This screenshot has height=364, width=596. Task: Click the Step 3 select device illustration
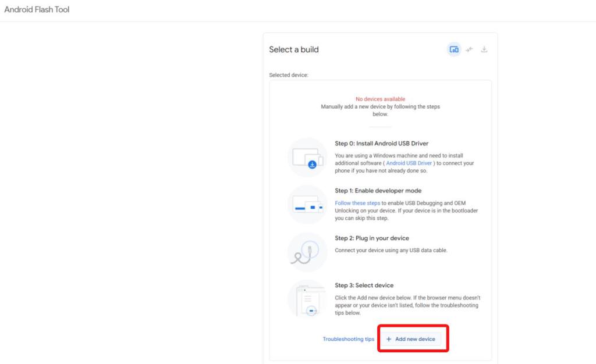[307, 299]
